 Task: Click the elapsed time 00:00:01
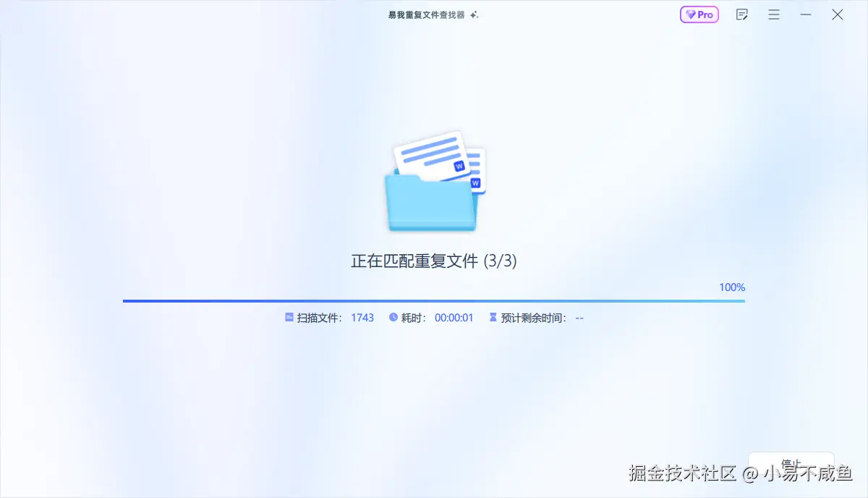coord(454,318)
